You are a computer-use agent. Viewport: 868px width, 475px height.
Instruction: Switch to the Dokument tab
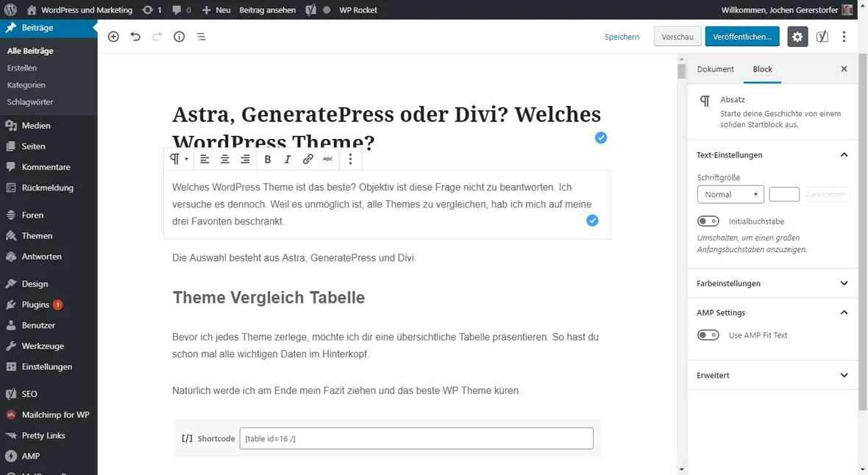[x=715, y=69]
